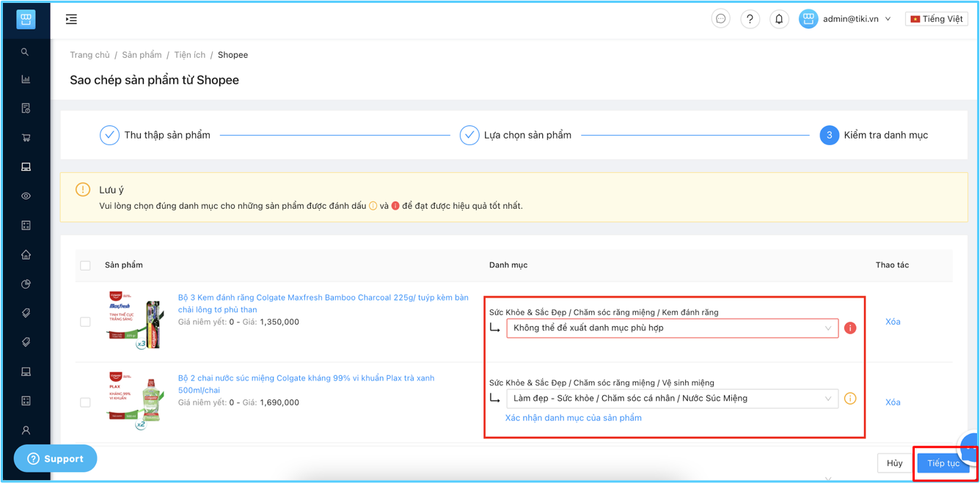The height and width of the screenshot is (483, 980).
Task: Click the Colgate Maxfresh toothpaste product thumbnail
Action: [136, 320]
